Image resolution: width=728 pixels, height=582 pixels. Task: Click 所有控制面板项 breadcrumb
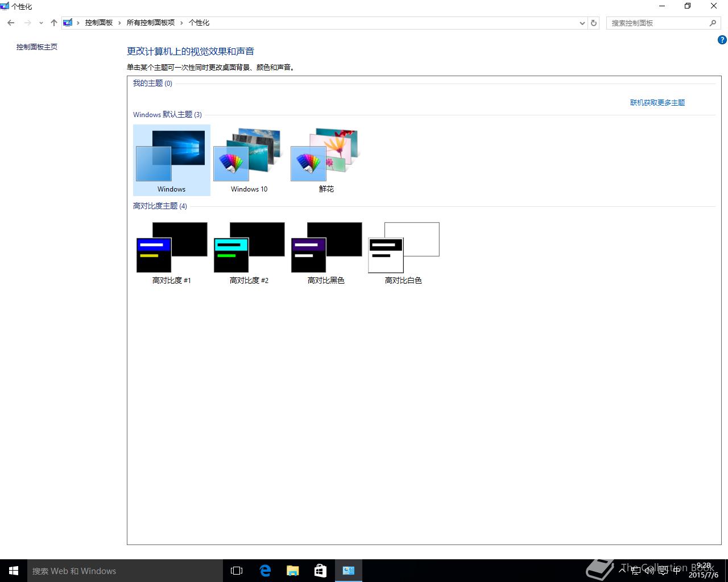click(x=151, y=23)
